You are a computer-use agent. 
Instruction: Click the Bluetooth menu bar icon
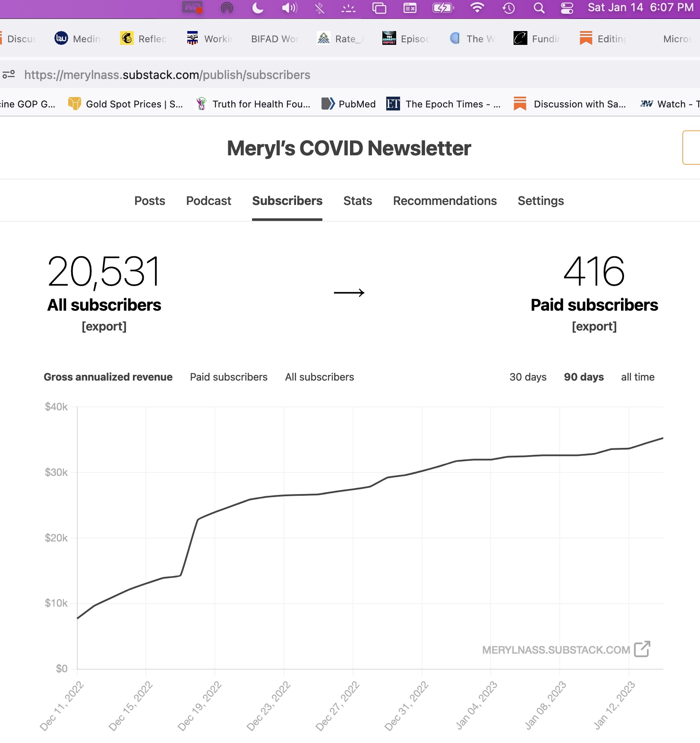click(x=319, y=8)
